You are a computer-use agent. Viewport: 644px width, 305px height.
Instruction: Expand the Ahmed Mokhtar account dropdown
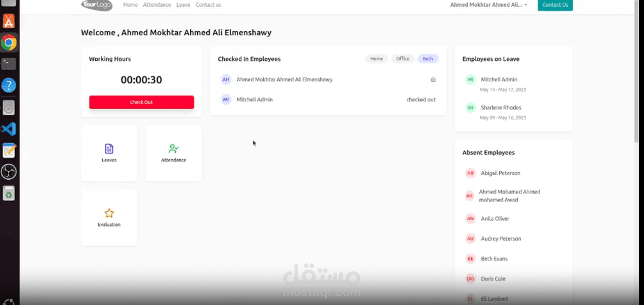point(488,5)
